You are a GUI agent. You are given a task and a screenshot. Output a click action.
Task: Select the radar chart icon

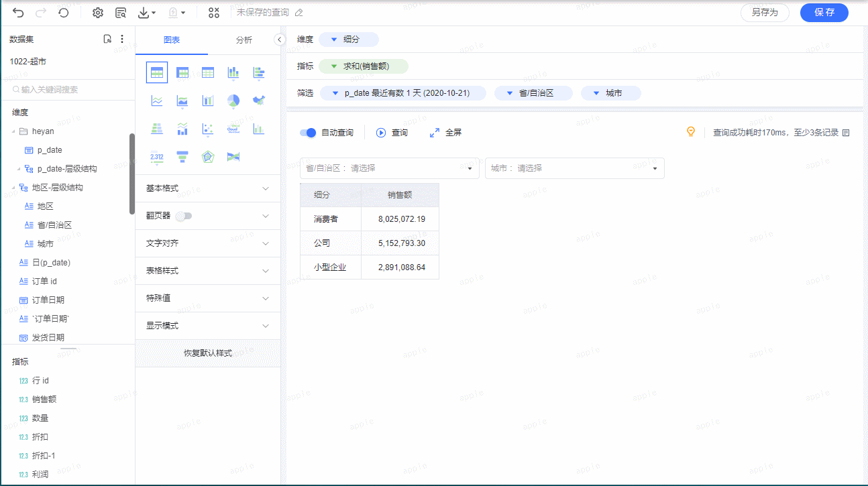[x=208, y=157]
